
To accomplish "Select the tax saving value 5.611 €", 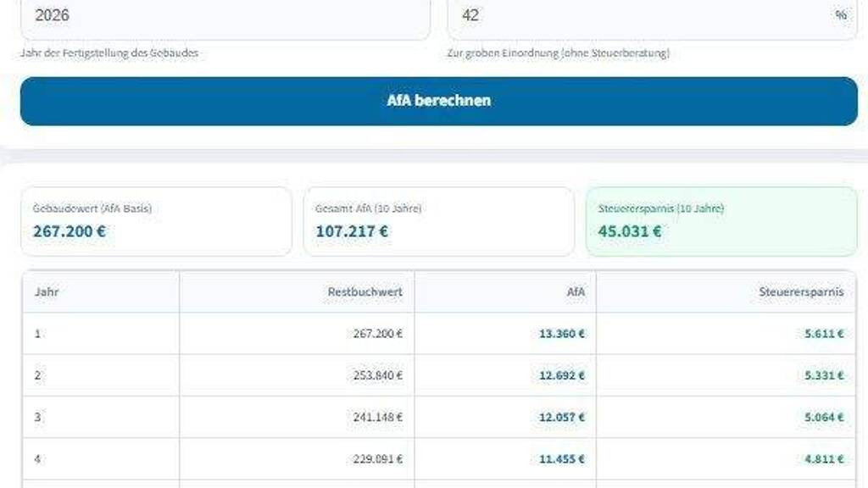I will click(823, 334).
